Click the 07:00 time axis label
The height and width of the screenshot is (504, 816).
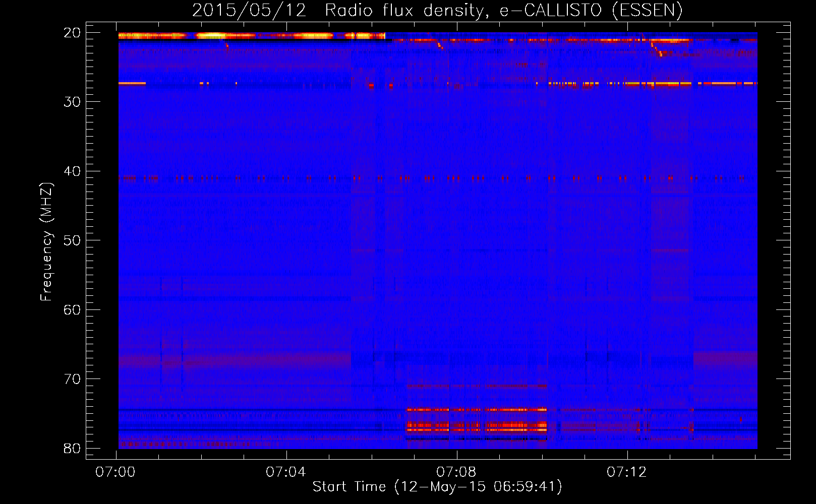coord(115,472)
